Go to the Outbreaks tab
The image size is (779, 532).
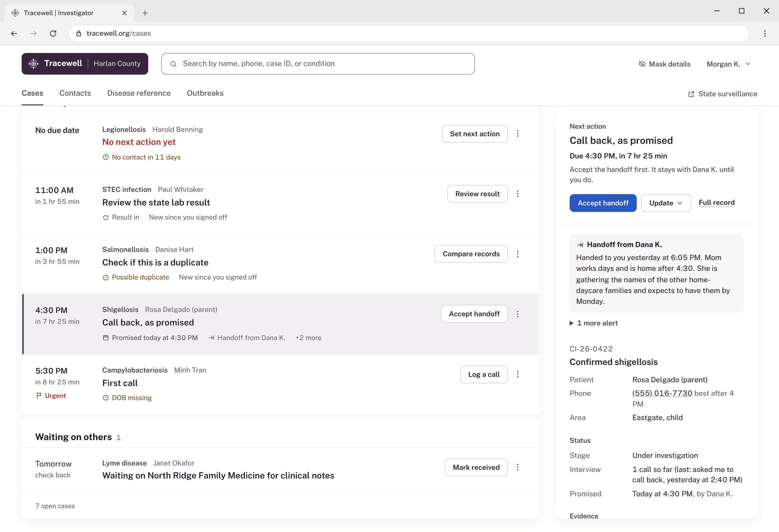205,93
